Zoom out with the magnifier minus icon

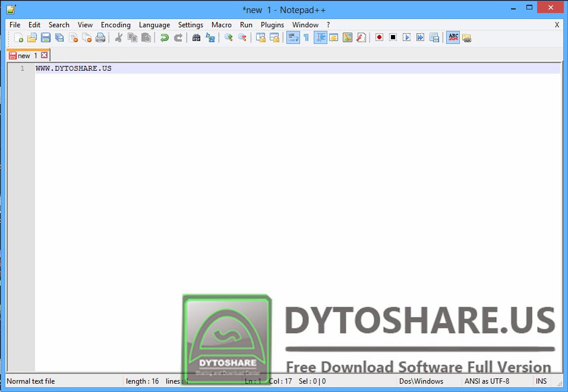[242, 37]
